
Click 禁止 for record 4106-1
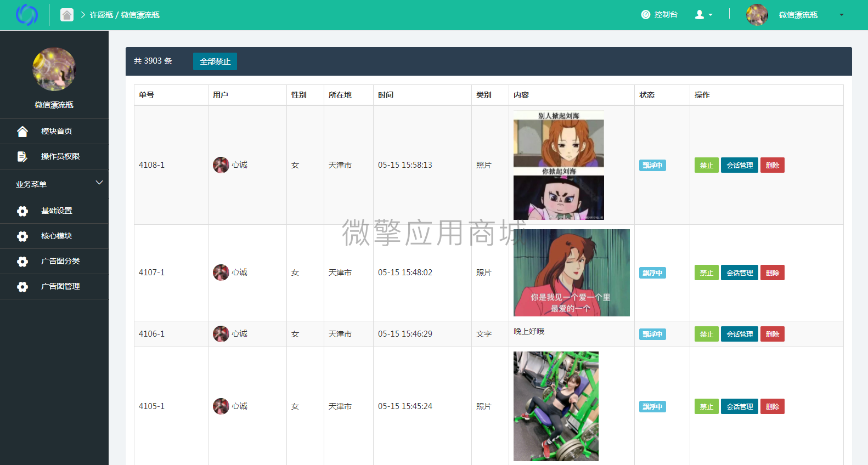click(706, 334)
